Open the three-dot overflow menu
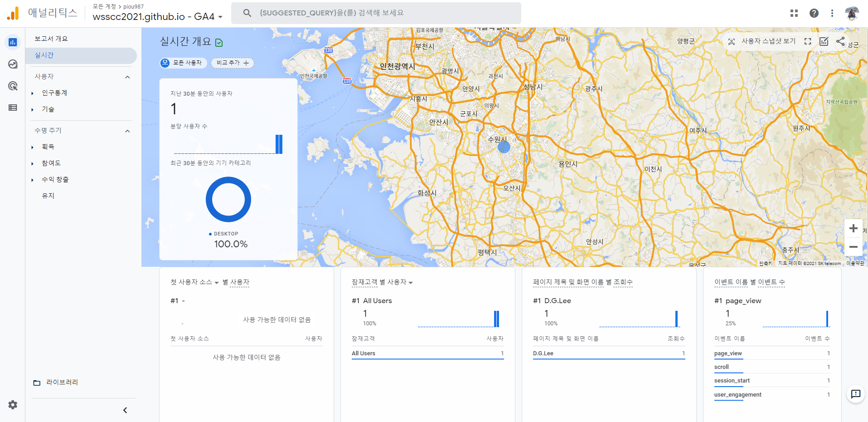 click(x=832, y=13)
